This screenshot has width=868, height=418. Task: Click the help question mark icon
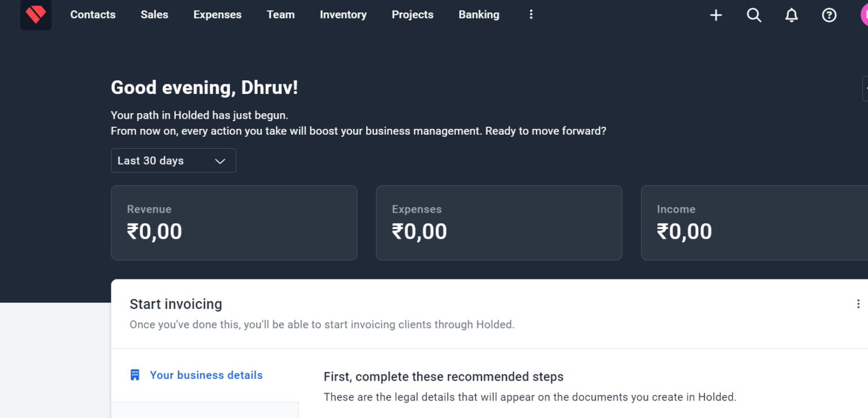click(x=829, y=15)
